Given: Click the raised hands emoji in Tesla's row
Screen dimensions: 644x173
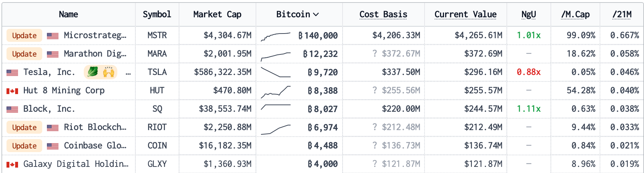Looking at the screenshot, I should click(x=108, y=72).
